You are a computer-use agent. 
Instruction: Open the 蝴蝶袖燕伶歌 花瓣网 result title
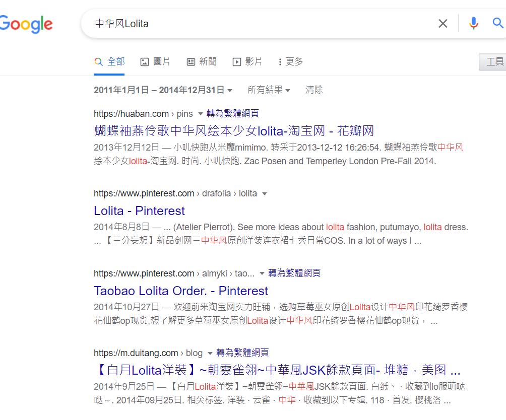[234, 131]
